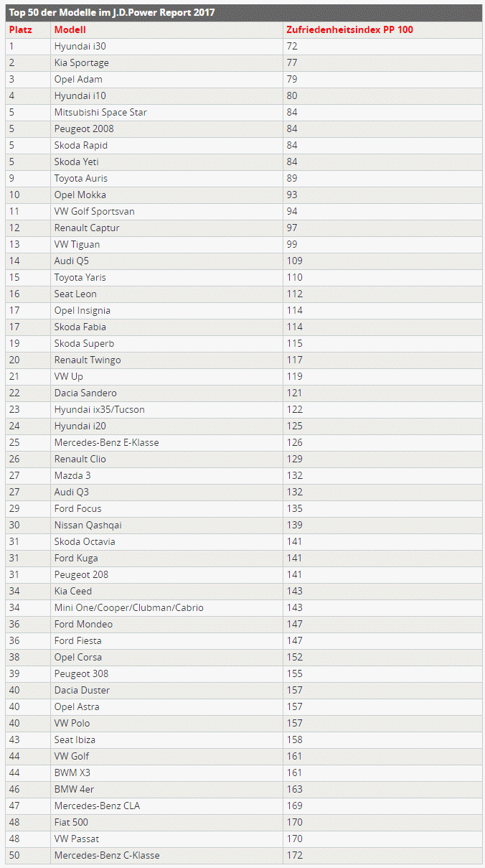This screenshot has height=868, width=485.
Task: Click the index value 172
Action: (294, 855)
